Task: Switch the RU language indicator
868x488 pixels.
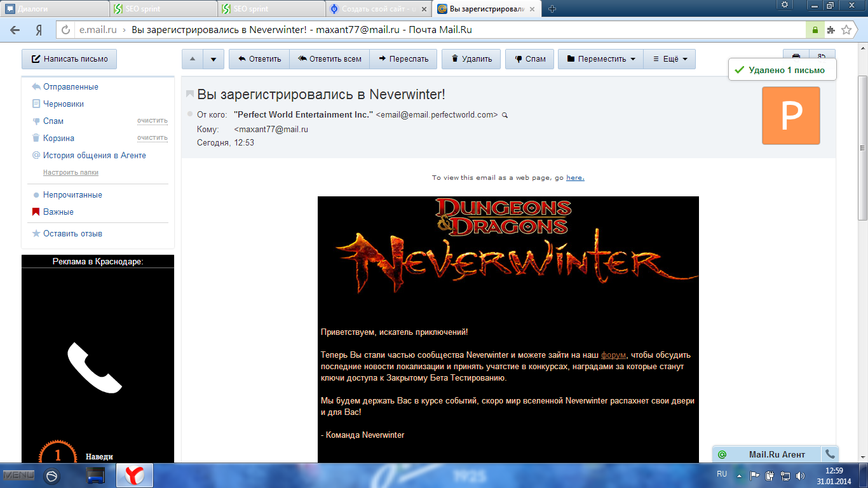Action: [x=722, y=474]
